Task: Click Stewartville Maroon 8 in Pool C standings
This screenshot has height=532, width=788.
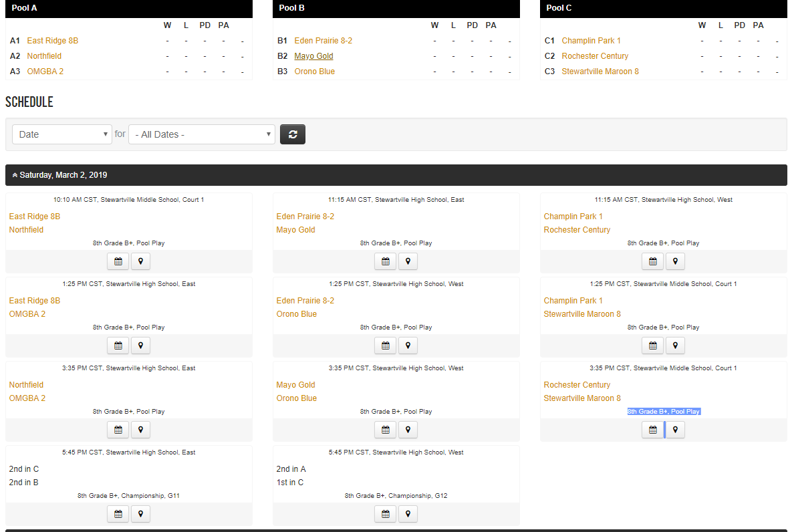Action: 600,72
